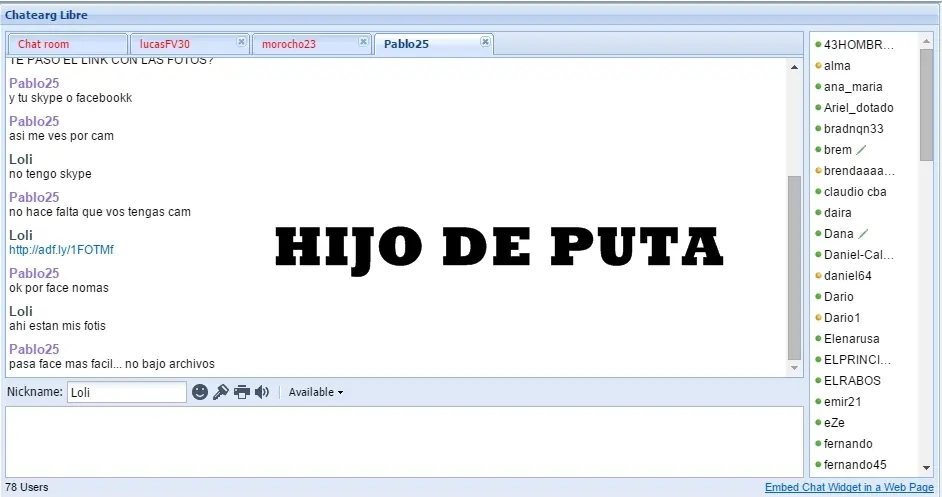The height and width of the screenshot is (497, 942).
Task: Click the chat history scrollbar thumb
Action: click(794, 267)
